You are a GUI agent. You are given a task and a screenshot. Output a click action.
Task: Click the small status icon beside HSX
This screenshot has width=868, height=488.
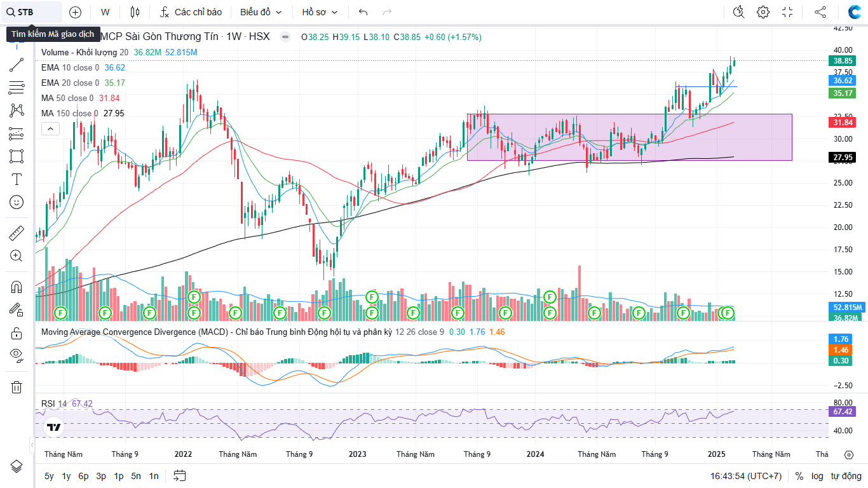286,37
